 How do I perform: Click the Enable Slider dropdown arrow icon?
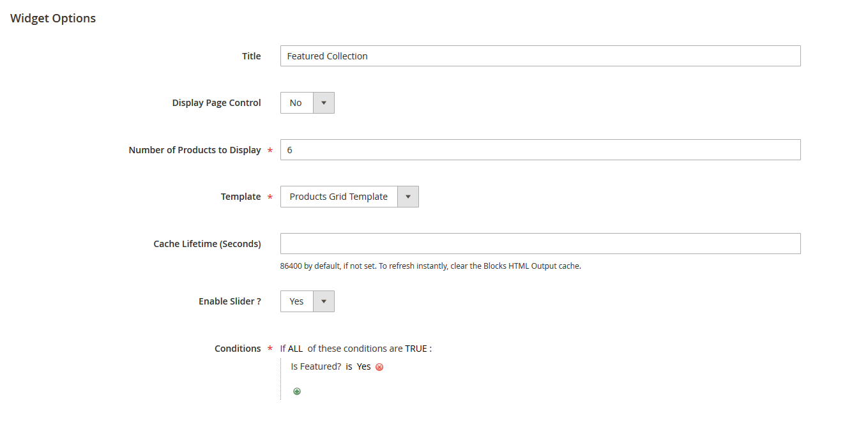pos(324,301)
